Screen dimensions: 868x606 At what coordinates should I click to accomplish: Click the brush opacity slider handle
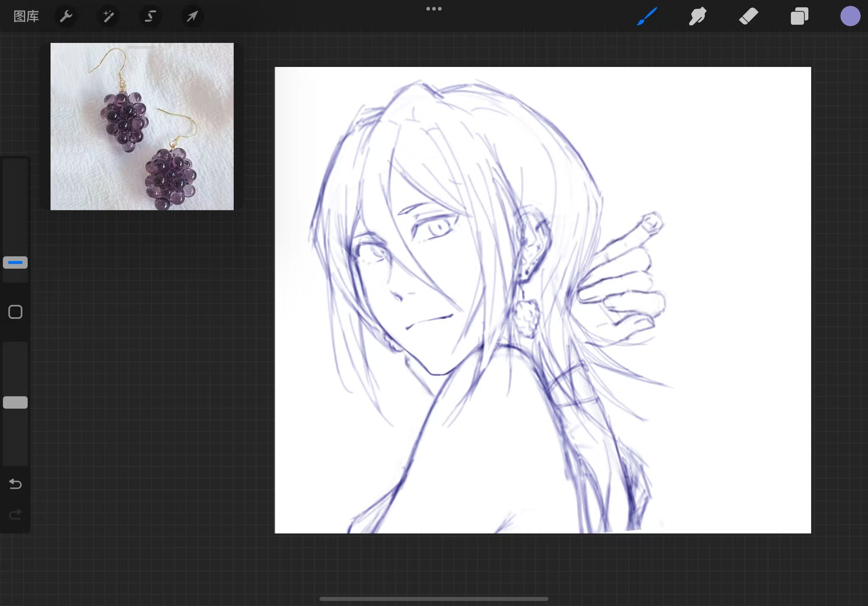tap(15, 402)
